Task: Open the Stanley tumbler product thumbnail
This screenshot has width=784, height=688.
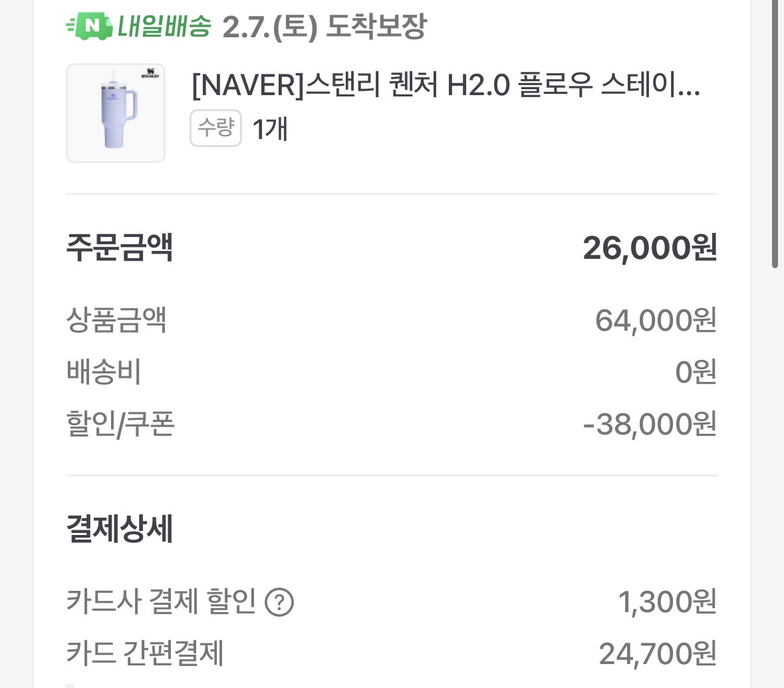Action: (116, 113)
